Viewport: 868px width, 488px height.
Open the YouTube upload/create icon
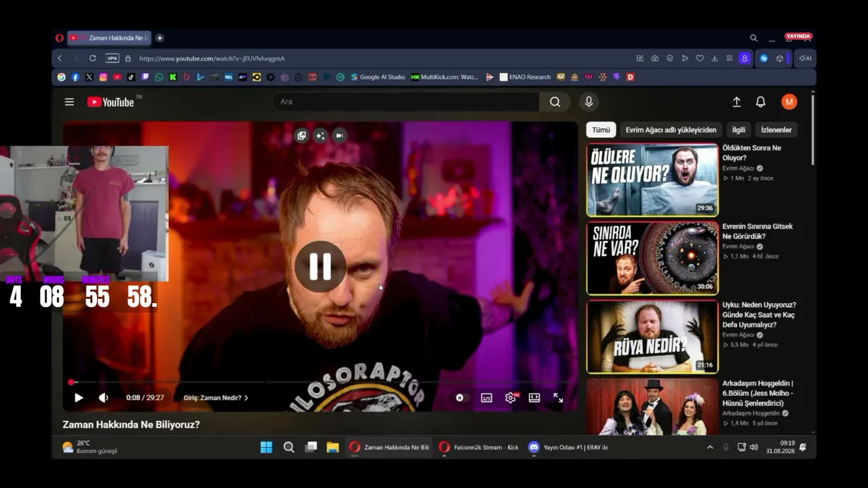(x=736, y=102)
